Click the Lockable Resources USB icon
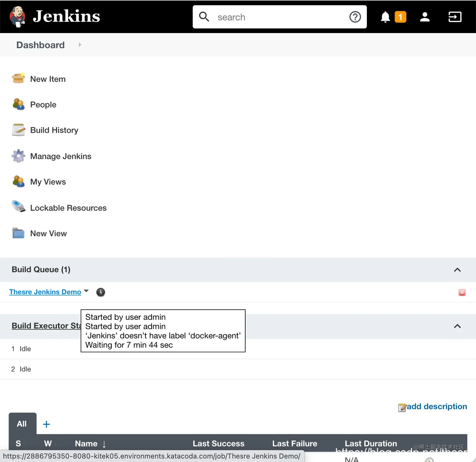Screen dimensions: 476x462 [19, 206]
